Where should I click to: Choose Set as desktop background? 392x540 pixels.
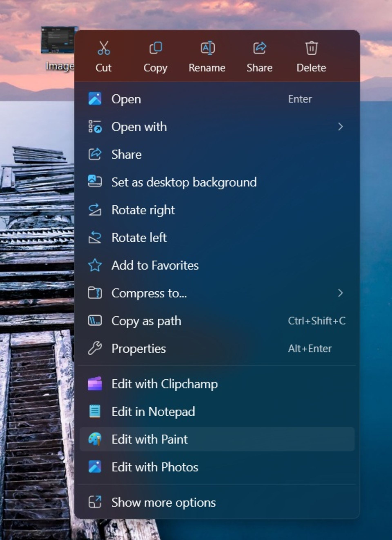184,182
